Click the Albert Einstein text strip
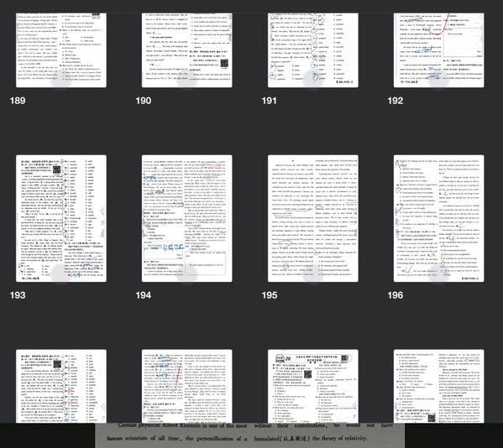Screen dimensions: 503x448 pyautogui.click(x=250, y=435)
